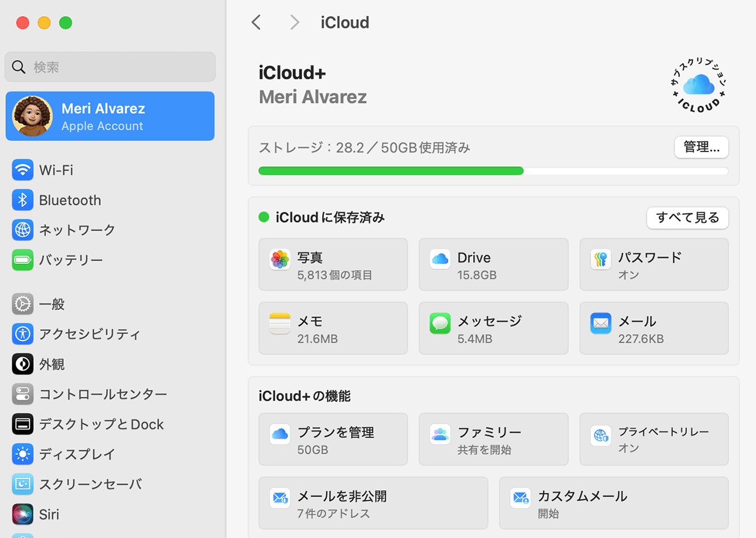Click プライベートリレー オン status text
The image size is (756, 538).
click(x=629, y=448)
